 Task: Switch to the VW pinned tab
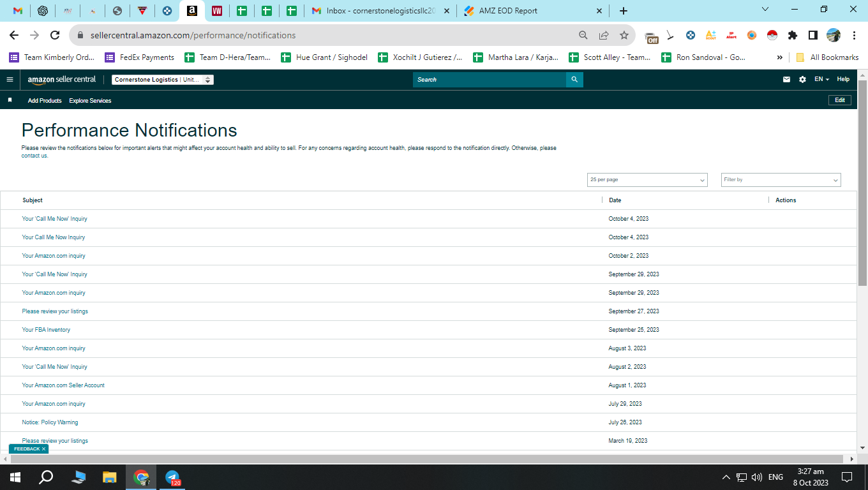click(x=217, y=11)
